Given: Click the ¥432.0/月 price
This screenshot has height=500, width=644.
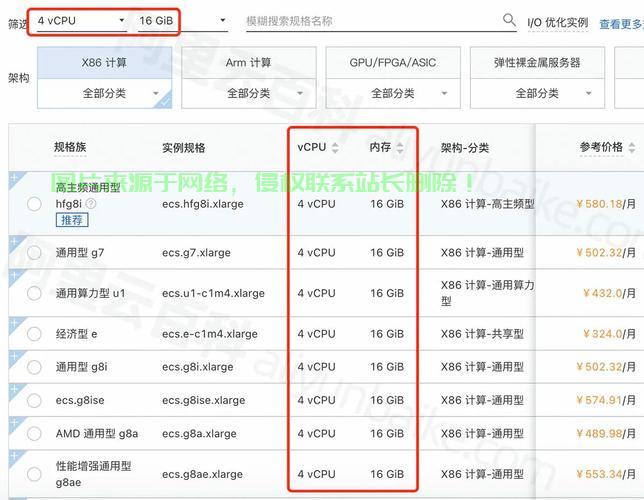Looking at the screenshot, I should [x=609, y=293].
